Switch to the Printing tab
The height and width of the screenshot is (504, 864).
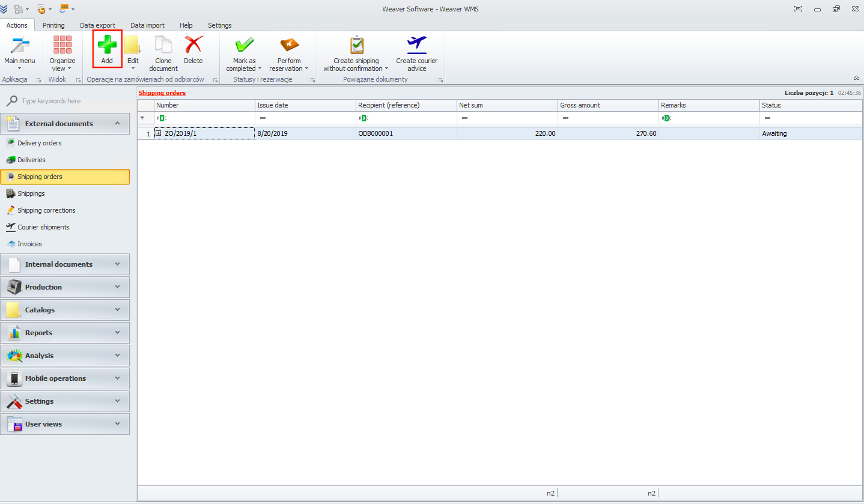(53, 25)
